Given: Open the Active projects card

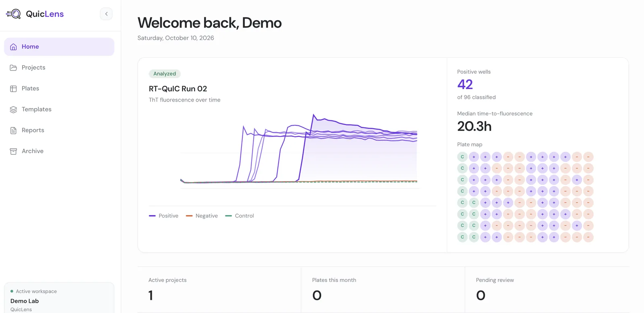Looking at the screenshot, I should (x=219, y=290).
